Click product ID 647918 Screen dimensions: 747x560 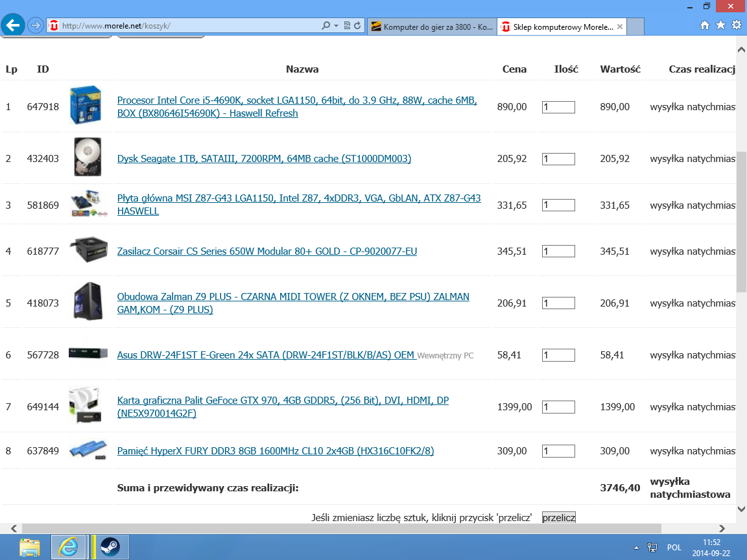click(43, 107)
